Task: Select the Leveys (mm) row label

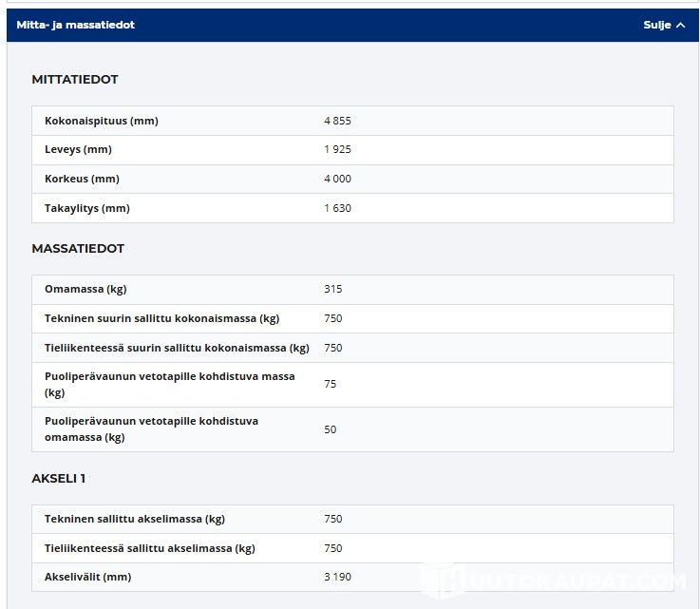Action: click(x=78, y=150)
